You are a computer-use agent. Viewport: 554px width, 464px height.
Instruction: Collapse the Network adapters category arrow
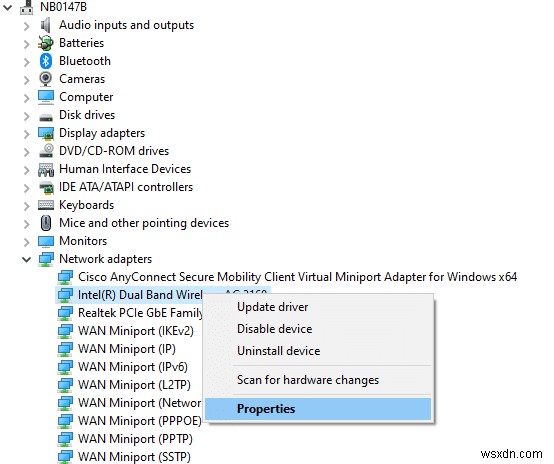point(26,260)
